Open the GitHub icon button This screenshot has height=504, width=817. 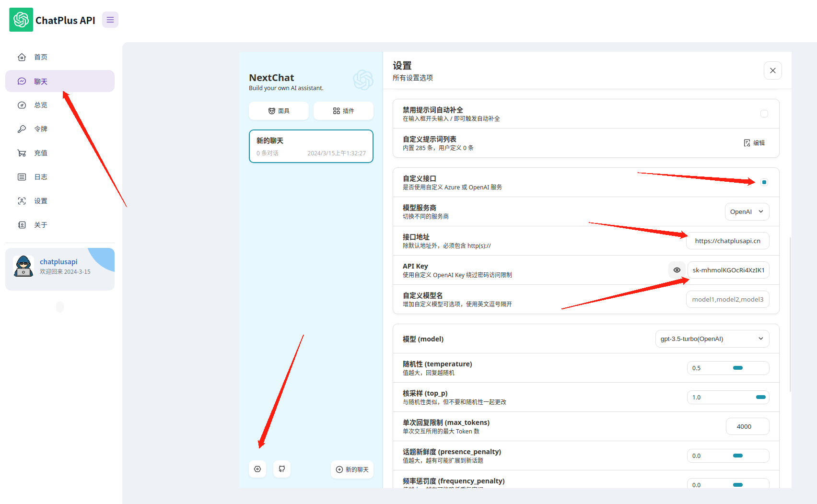[x=282, y=469]
